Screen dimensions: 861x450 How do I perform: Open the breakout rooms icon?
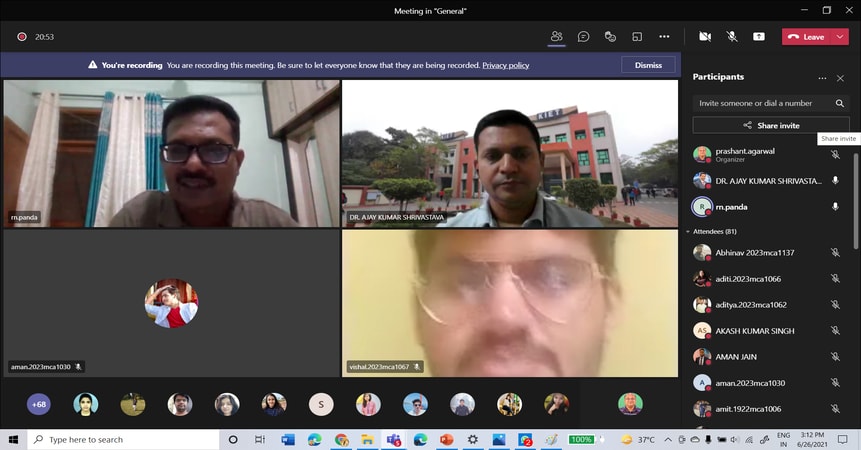[637, 37]
